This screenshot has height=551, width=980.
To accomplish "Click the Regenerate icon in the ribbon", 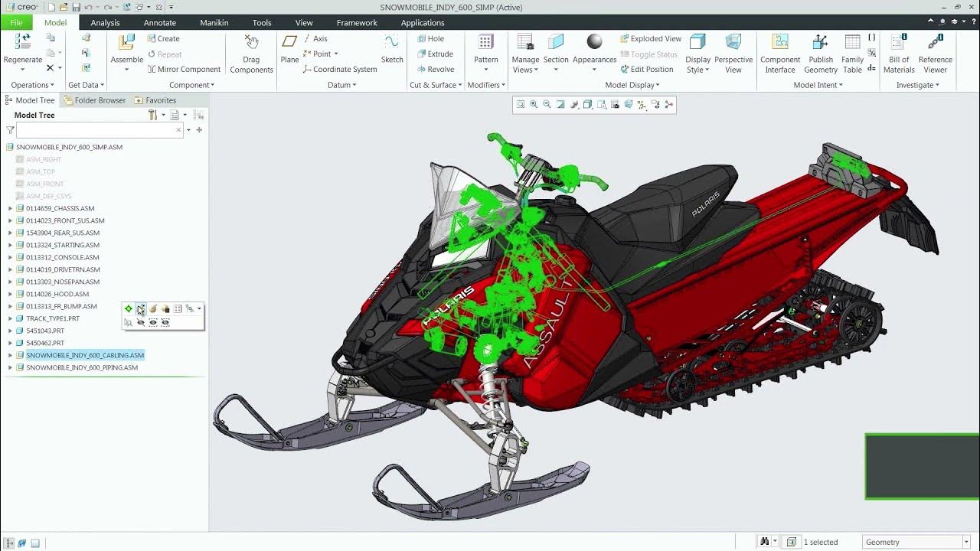I will click(22, 42).
